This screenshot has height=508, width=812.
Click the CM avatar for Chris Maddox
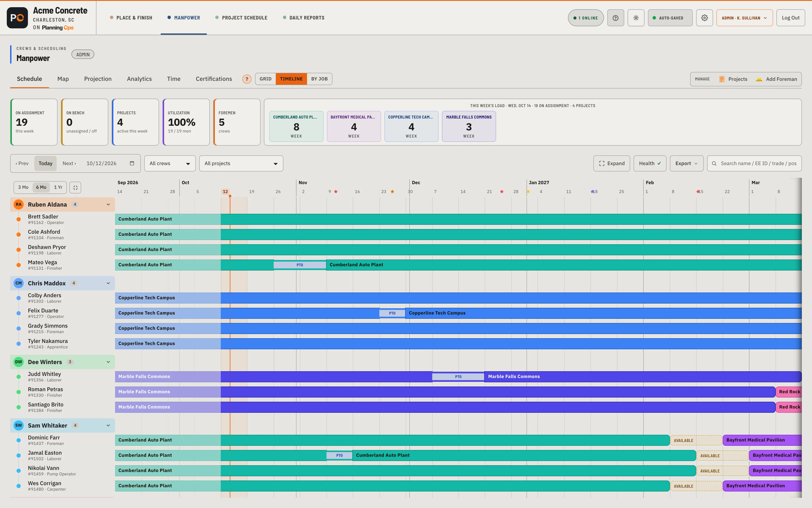coord(18,283)
